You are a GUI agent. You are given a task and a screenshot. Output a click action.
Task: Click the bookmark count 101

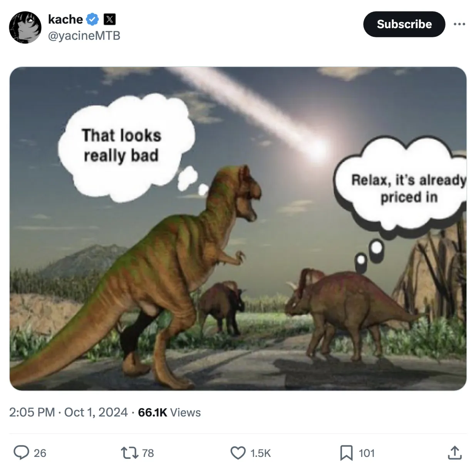[367, 453]
